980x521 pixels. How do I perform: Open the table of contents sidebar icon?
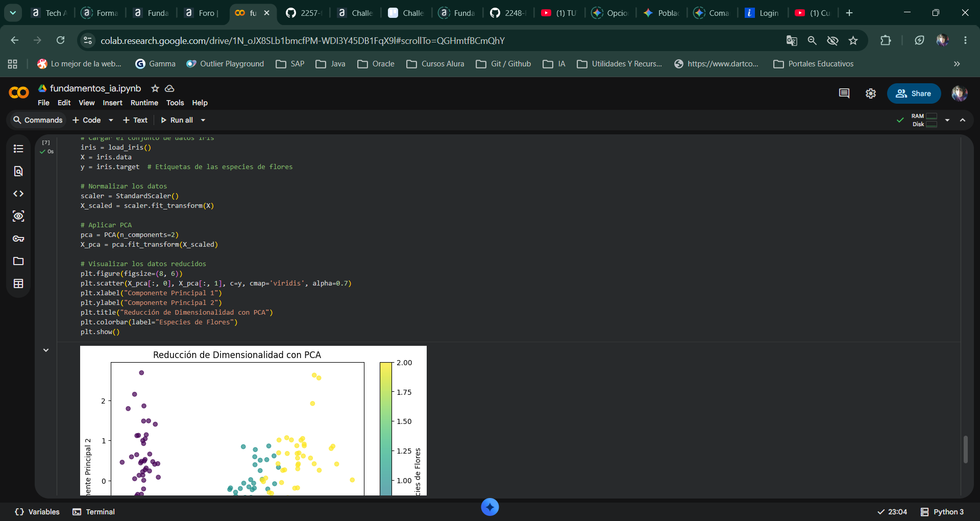(18, 149)
